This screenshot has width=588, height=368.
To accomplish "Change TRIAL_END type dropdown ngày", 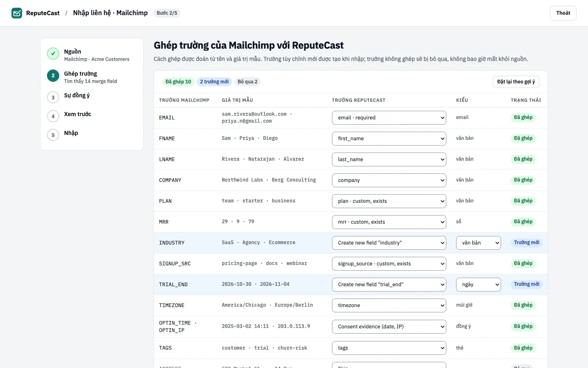I will tap(479, 285).
